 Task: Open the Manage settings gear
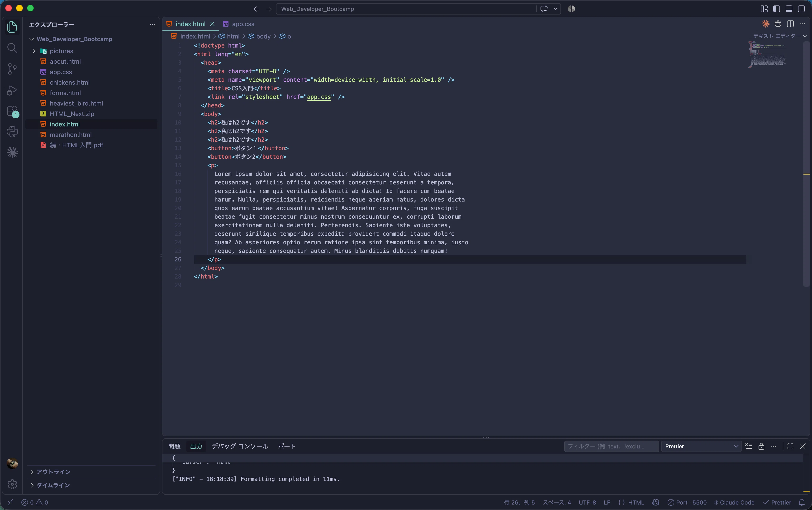12,484
